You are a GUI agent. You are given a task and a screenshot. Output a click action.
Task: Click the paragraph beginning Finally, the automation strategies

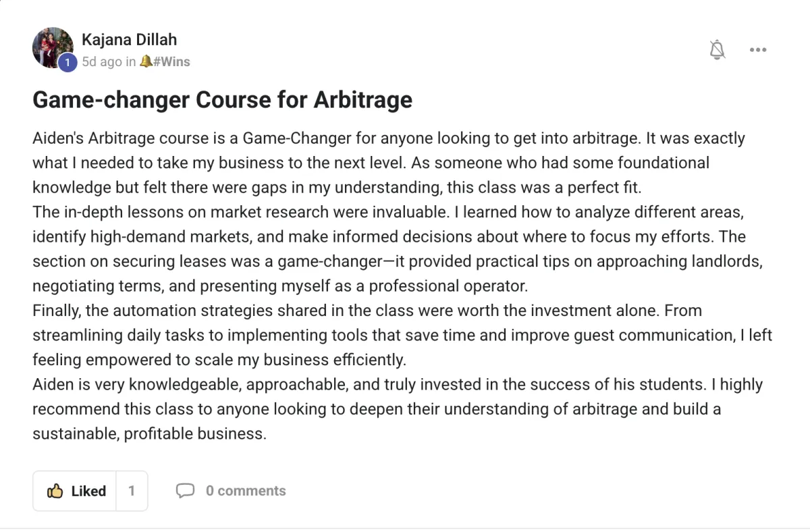[402, 335]
